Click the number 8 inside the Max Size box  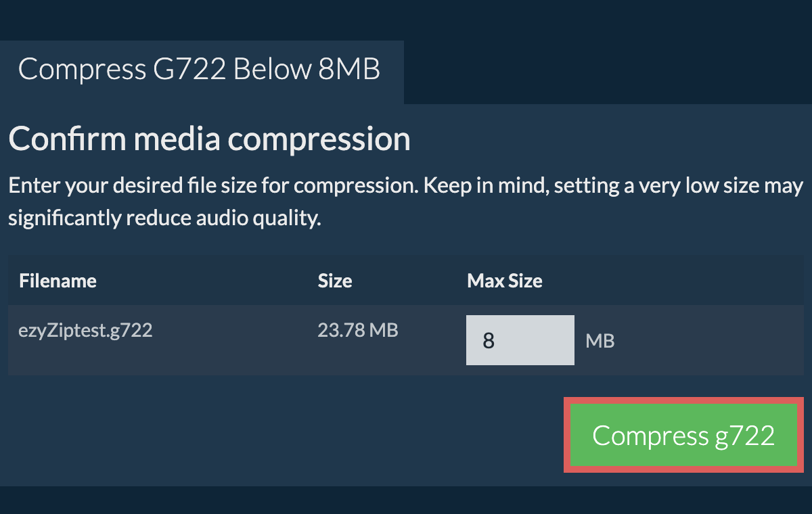(489, 341)
